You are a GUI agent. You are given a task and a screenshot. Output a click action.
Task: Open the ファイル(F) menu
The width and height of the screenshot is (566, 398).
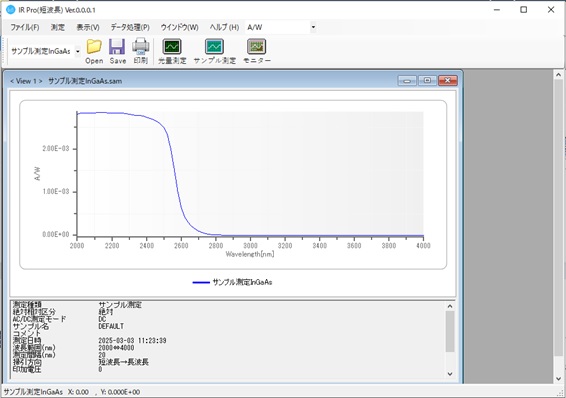click(x=25, y=27)
